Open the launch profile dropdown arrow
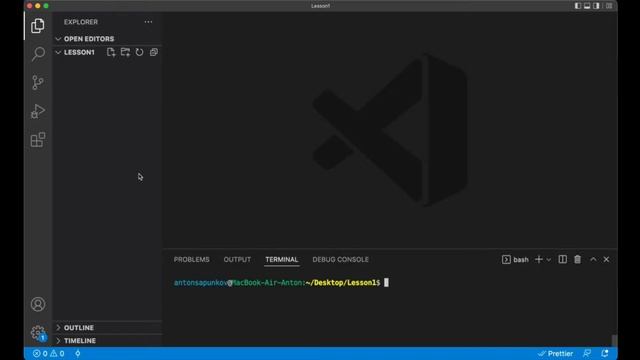 549,260
